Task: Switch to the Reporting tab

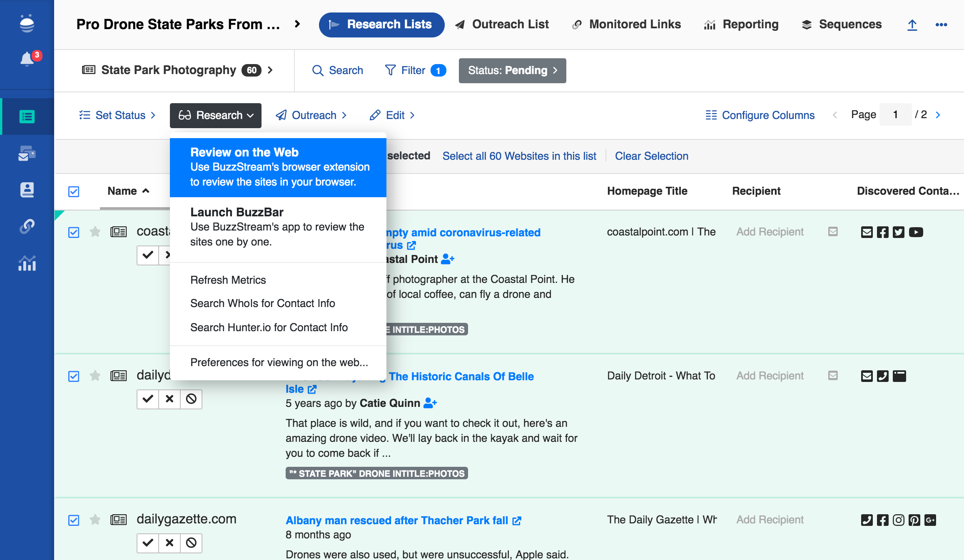Action: pos(741,25)
